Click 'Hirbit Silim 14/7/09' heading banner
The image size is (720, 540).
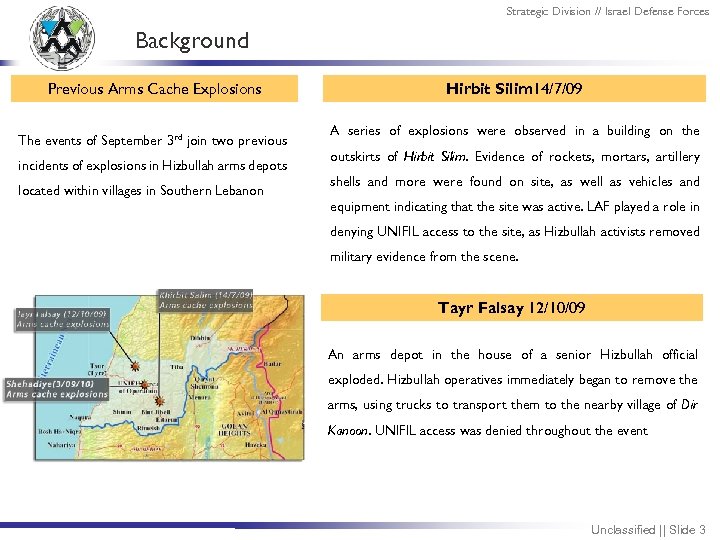[x=514, y=89]
